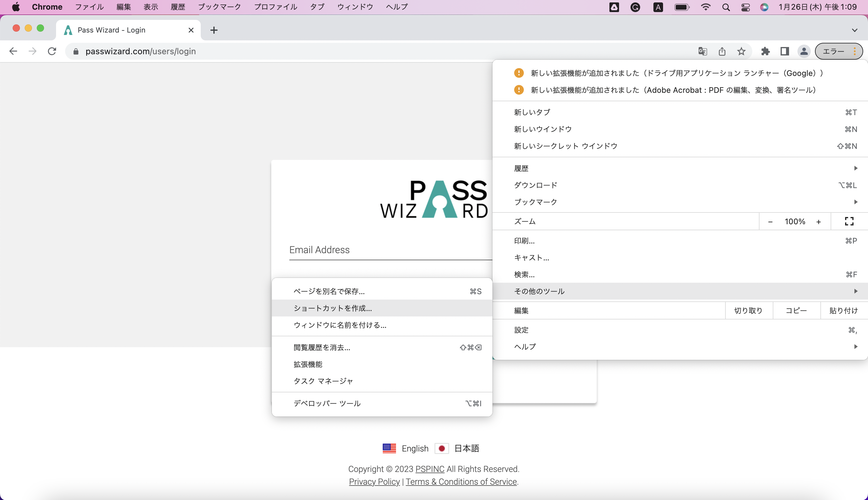This screenshot has width=868, height=500.
Task: Select デベロッパー ツール (Developer Tools) menu item
Action: [327, 404]
